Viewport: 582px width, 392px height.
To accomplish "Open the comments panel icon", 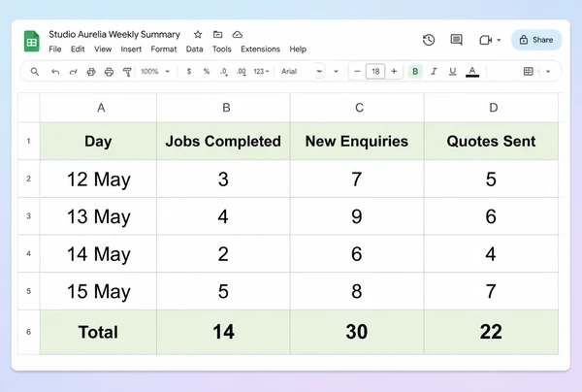I will point(456,40).
